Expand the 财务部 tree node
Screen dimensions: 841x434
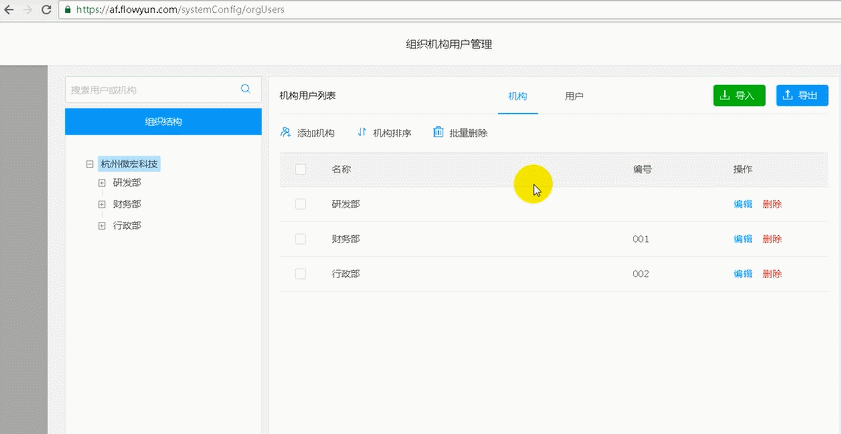[x=102, y=204]
